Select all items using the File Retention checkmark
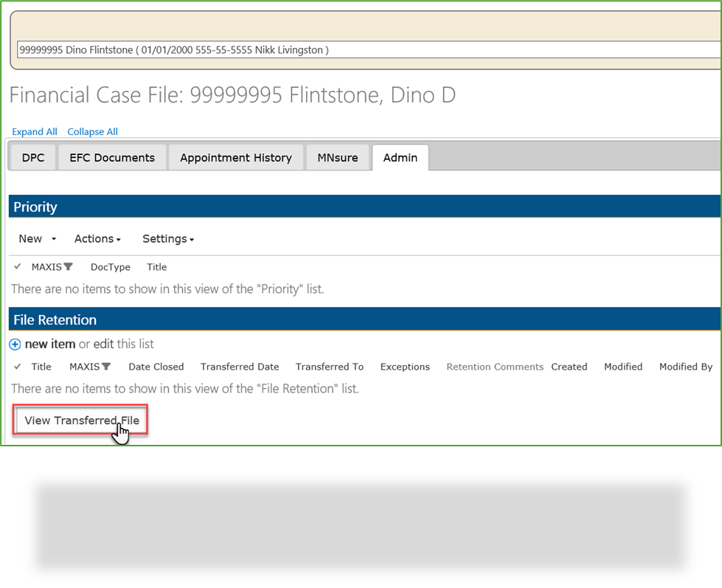Viewport: 722px width, 588px height. (16, 366)
